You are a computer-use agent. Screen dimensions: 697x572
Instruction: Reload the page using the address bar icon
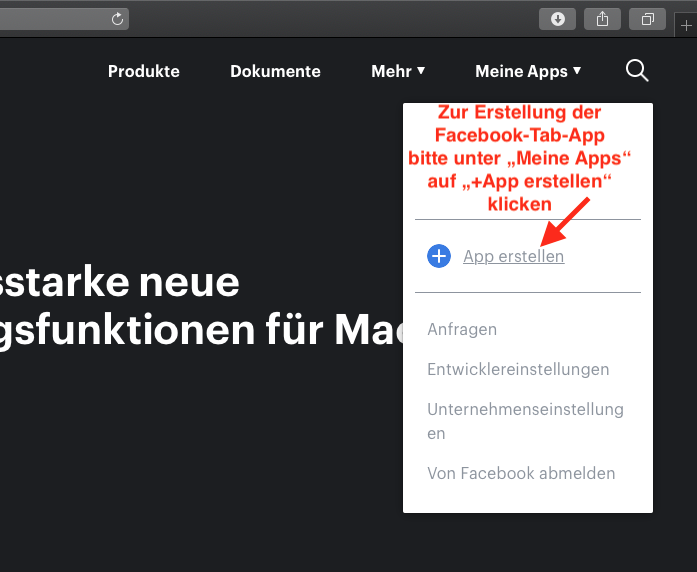[x=117, y=19]
